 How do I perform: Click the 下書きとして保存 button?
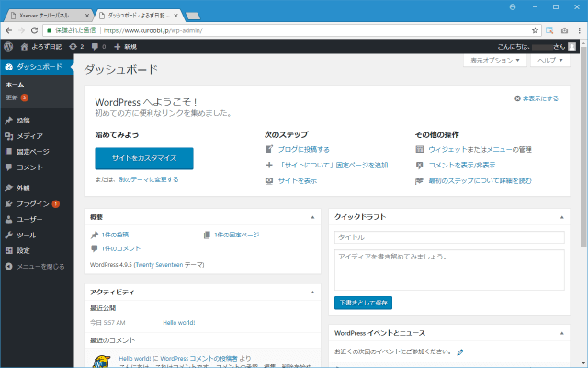tap(364, 302)
